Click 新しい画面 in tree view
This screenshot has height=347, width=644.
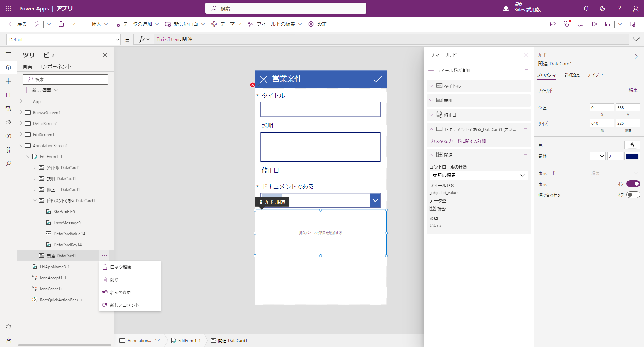tap(41, 90)
